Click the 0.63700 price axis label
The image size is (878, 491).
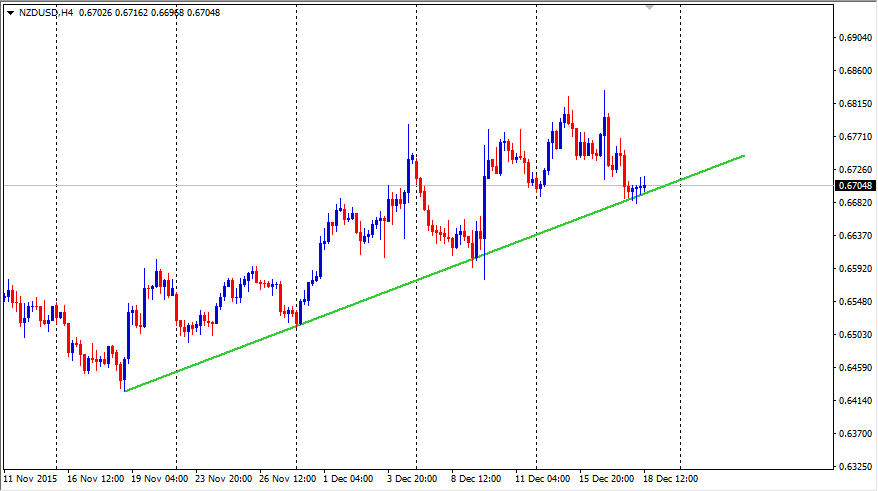[x=856, y=434]
